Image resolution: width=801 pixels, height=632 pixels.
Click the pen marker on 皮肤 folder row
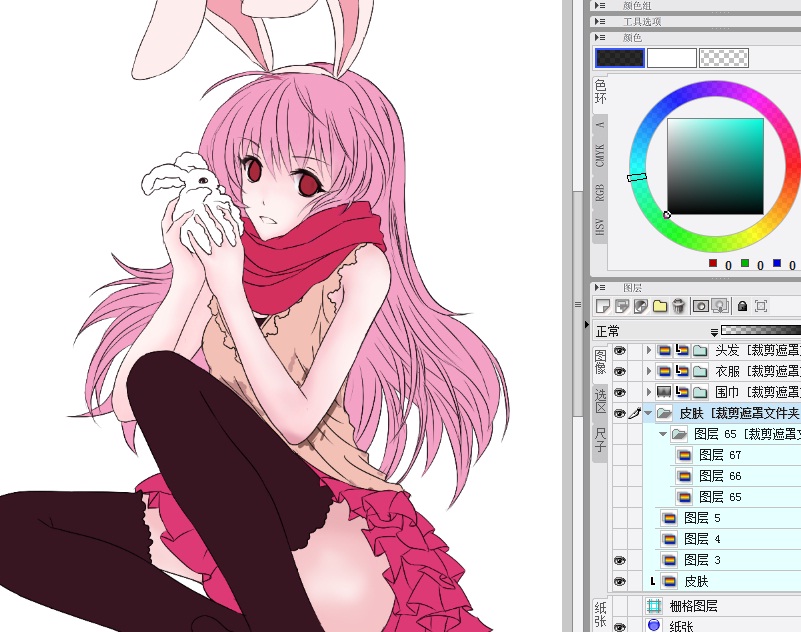[x=634, y=413]
